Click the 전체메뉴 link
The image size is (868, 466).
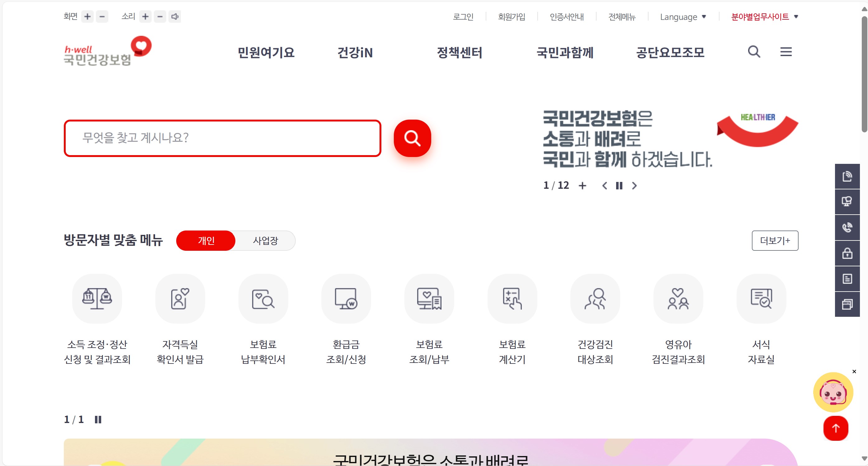[x=622, y=17]
